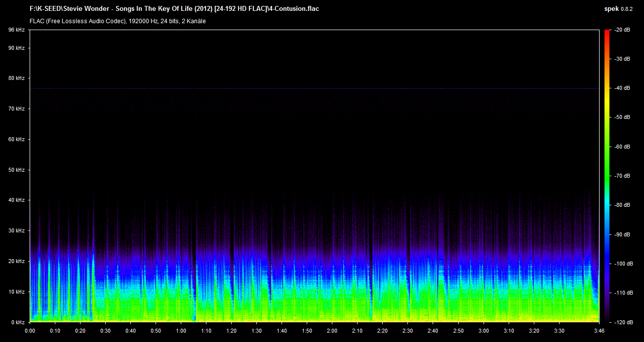
Task: Click the 2:30 time axis marker
Action: click(408, 331)
